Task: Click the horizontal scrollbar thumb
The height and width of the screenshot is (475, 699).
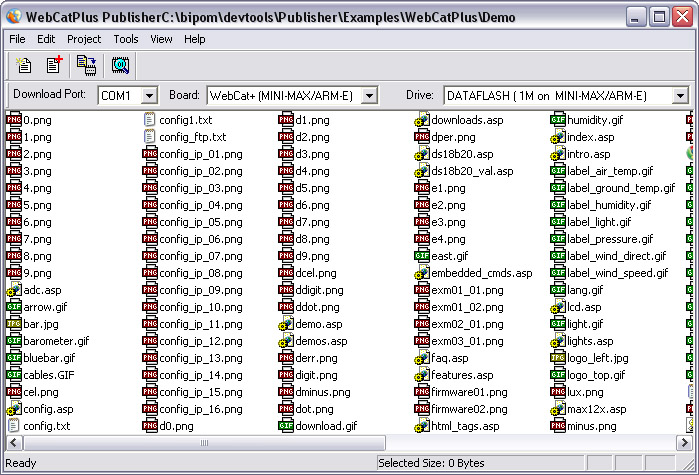Action: tap(204, 443)
